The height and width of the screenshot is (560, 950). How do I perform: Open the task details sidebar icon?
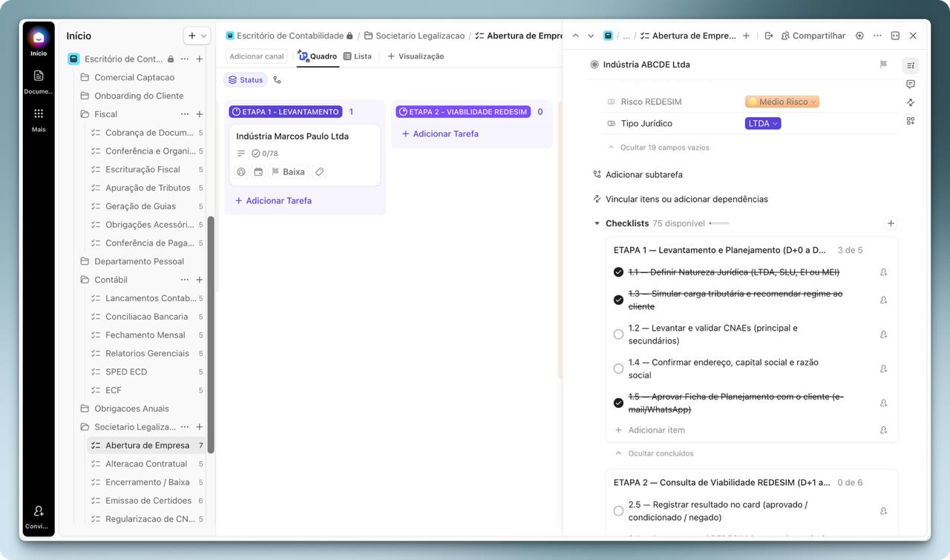point(911,65)
